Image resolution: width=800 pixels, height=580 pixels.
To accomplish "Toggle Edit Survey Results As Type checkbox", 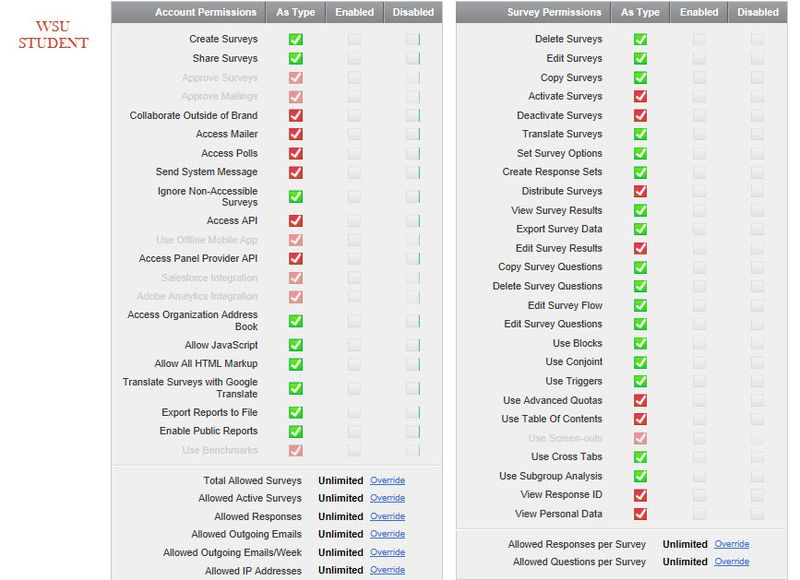I will 640,248.
